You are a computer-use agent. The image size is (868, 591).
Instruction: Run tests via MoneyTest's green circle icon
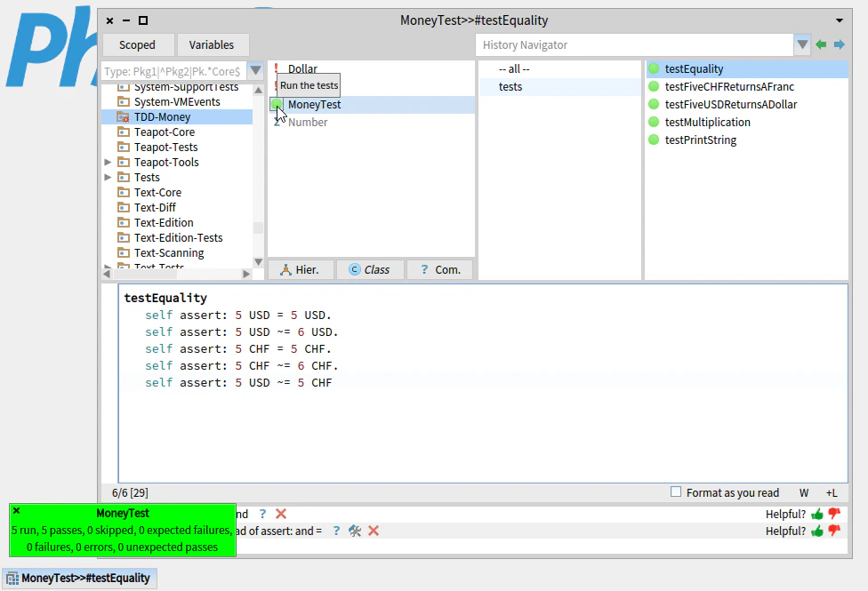277,104
